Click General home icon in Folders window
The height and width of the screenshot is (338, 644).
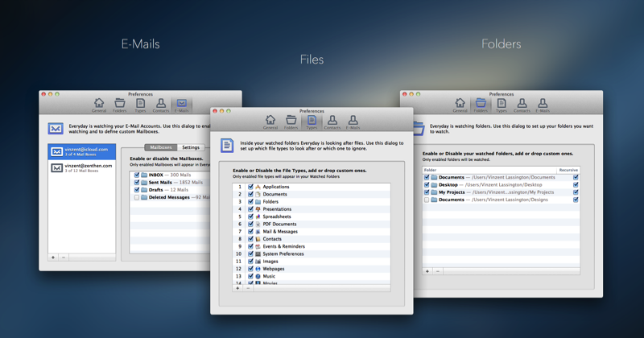(x=460, y=105)
